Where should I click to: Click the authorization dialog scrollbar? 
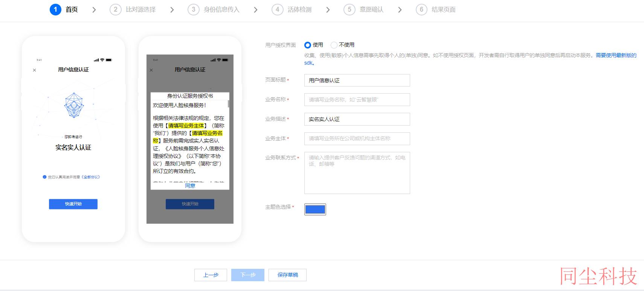coord(228,103)
